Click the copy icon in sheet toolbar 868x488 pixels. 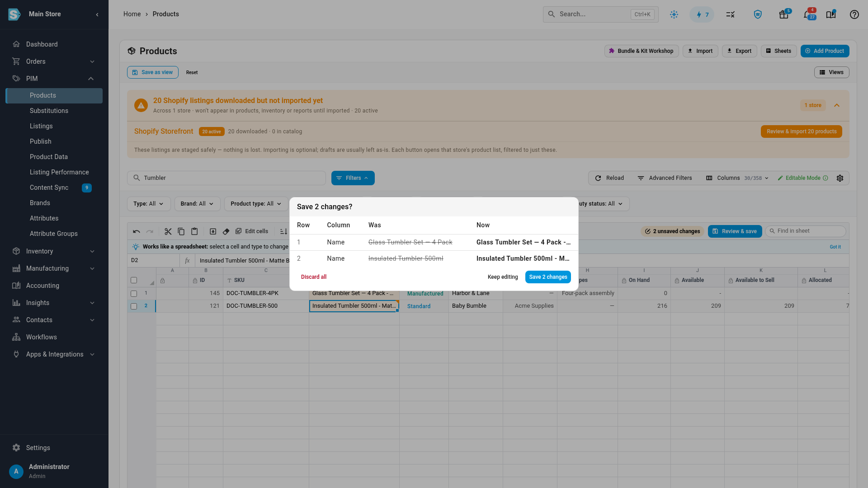pos(181,231)
